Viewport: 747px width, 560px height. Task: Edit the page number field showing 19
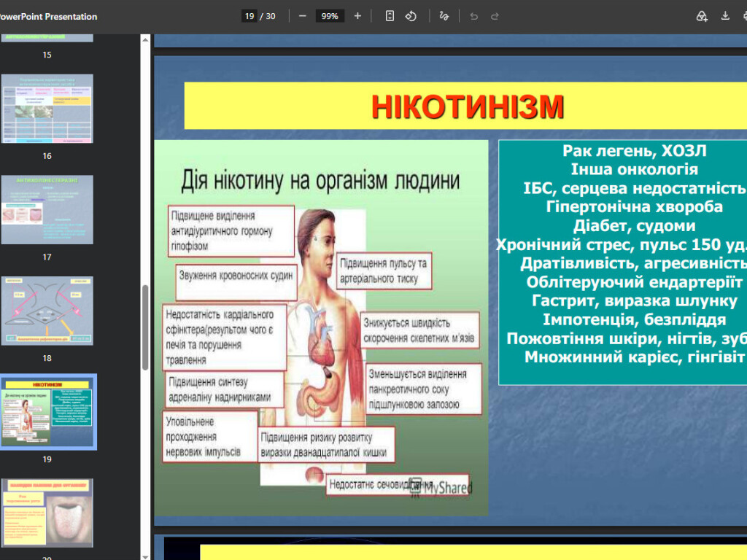click(x=249, y=16)
